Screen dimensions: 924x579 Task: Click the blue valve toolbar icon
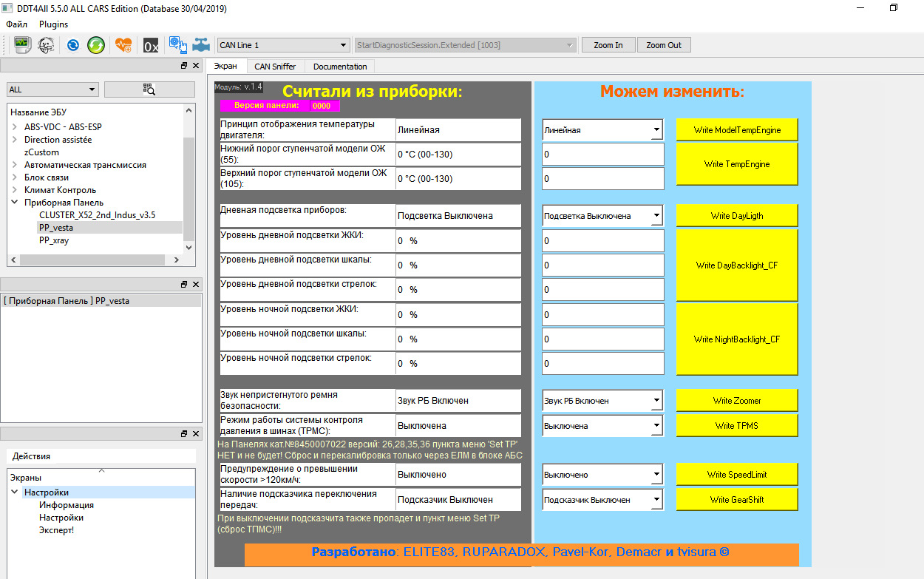(x=200, y=45)
